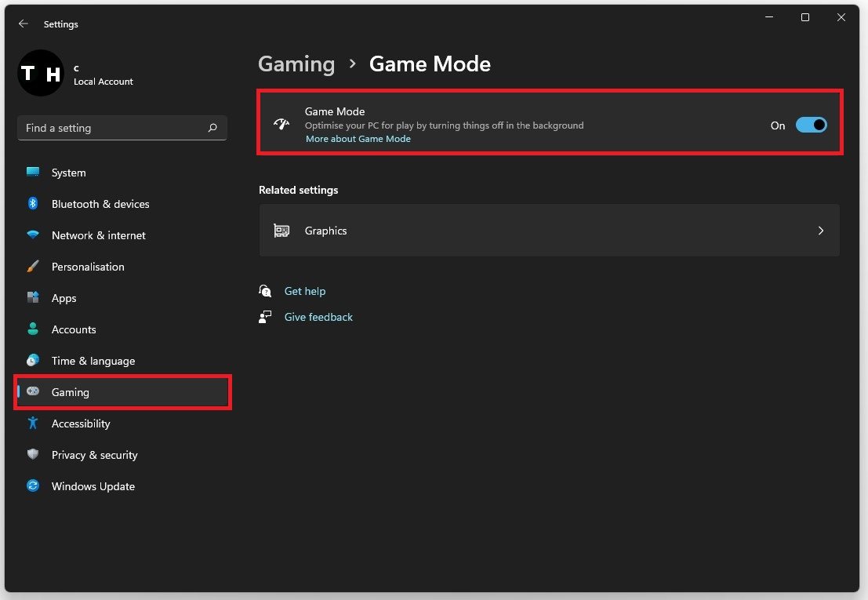This screenshot has width=868, height=600.
Task: Click the System monitor icon in sidebar
Action: [x=33, y=173]
